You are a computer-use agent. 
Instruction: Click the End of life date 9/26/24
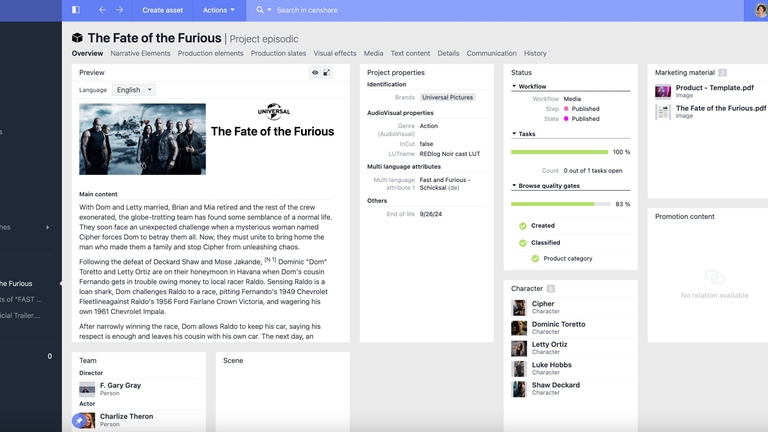pyautogui.click(x=431, y=214)
